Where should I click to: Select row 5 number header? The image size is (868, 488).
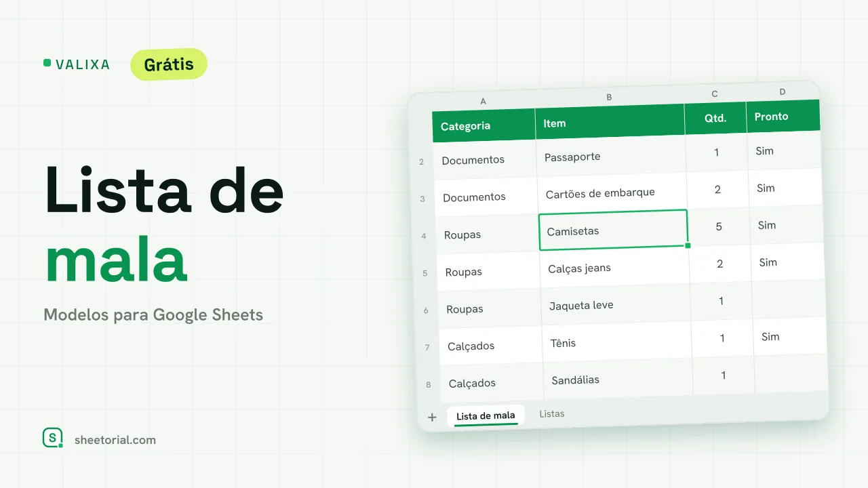pos(425,274)
